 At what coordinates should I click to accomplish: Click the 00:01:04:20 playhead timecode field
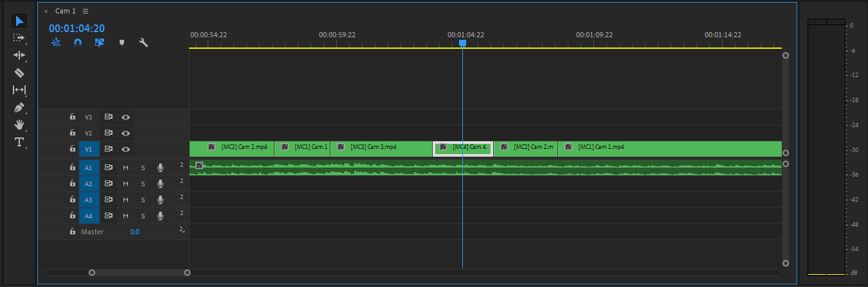pyautogui.click(x=77, y=28)
